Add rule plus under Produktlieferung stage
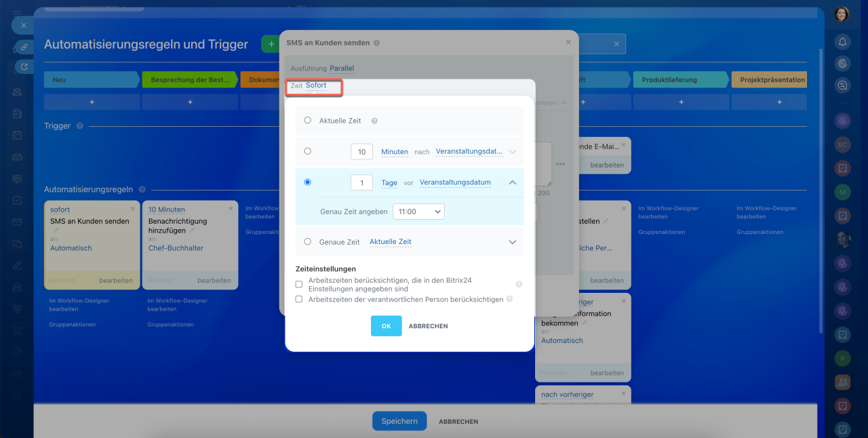 tap(682, 102)
